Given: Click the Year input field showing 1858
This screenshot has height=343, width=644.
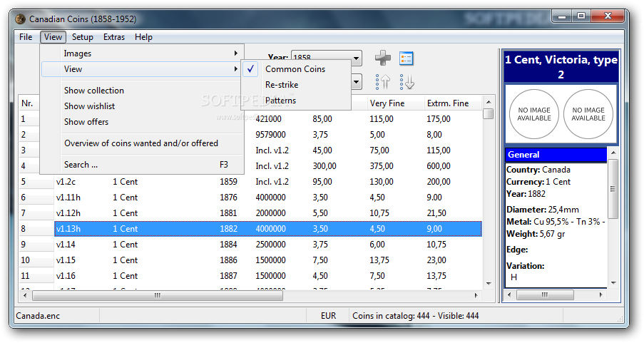Looking at the screenshot, I should pos(321,58).
